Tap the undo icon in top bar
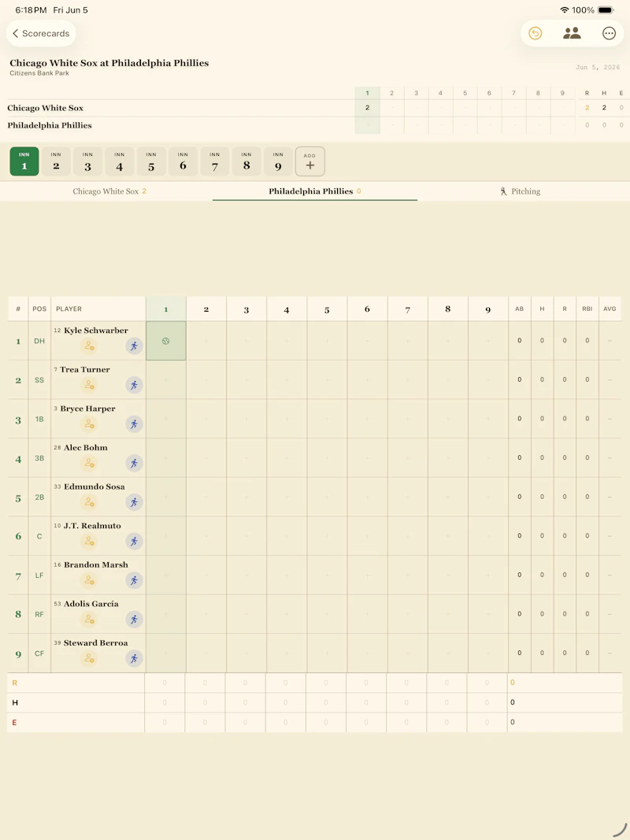Screen dimensions: 630x840 click(535, 33)
